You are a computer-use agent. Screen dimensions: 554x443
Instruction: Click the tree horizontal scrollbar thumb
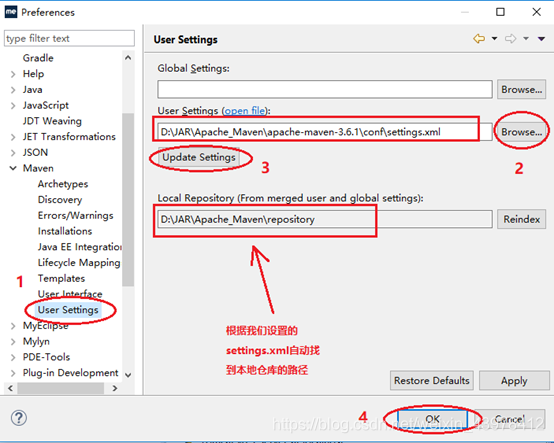[60, 388]
